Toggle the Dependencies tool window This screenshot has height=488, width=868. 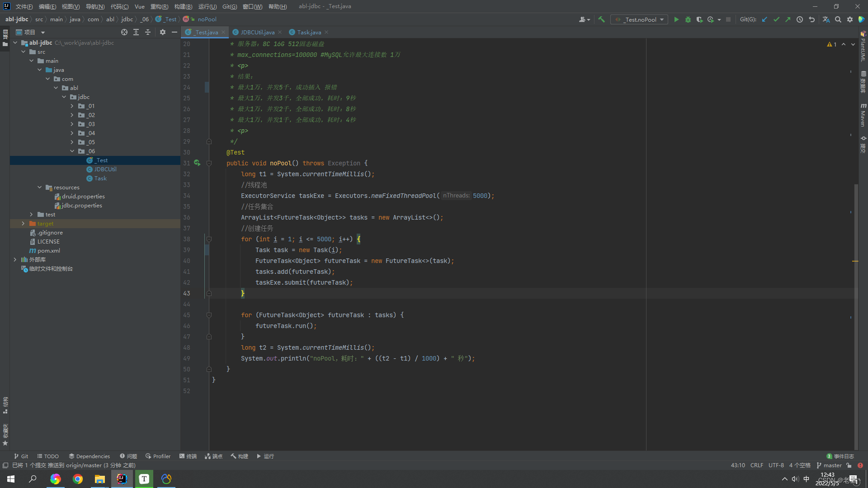[89, 456]
